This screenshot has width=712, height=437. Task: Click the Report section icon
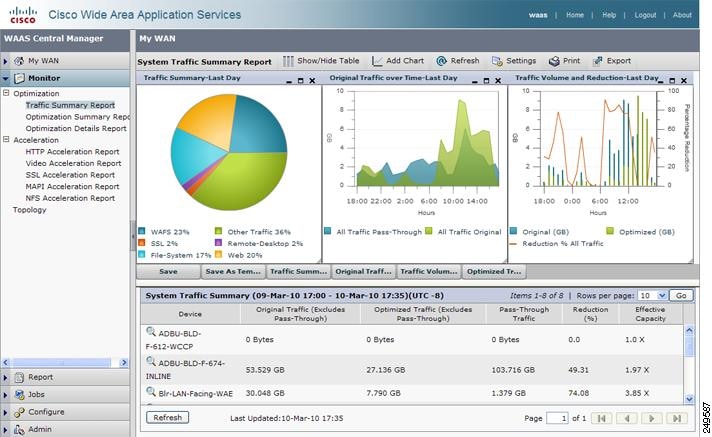[19, 377]
